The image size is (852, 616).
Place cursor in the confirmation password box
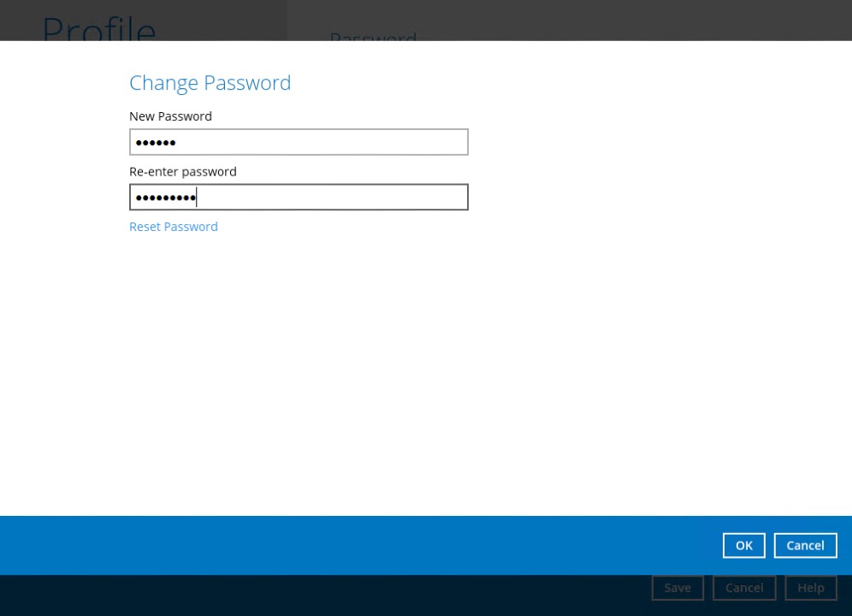click(299, 197)
